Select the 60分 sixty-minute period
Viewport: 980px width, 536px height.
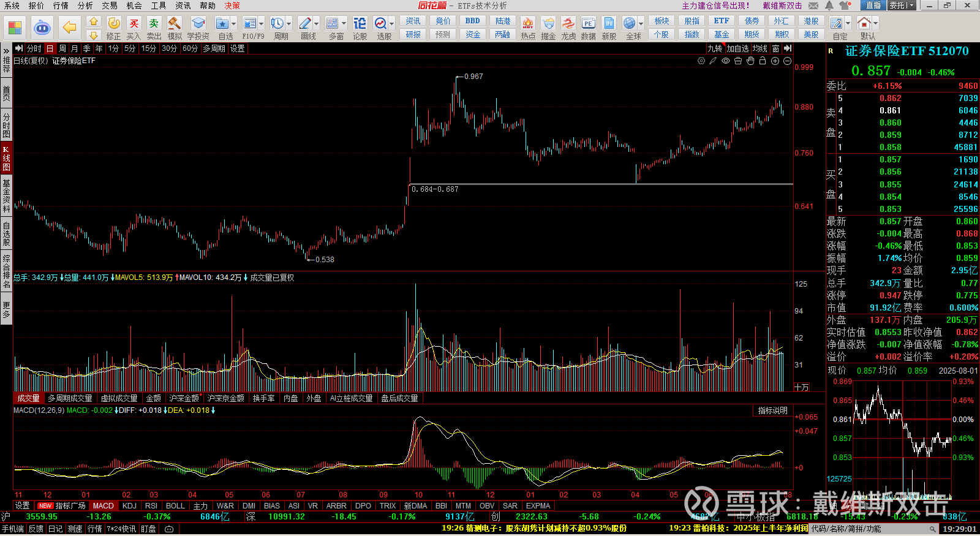pos(190,48)
